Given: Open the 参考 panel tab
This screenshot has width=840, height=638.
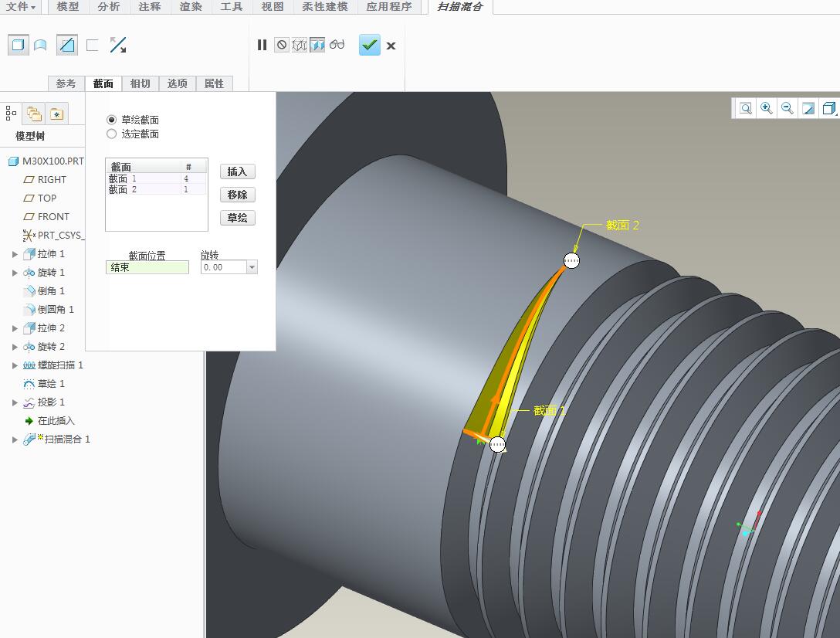Looking at the screenshot, I should (x=66, y=83).
